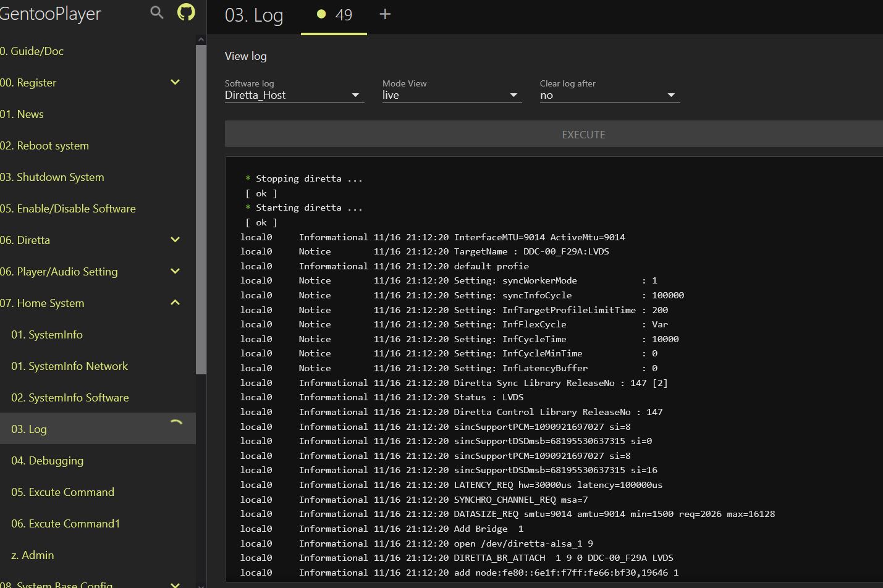Click the 'TargetName : DDC-00_F29A:LVDS' log text
This screenshot has height=588, width=883.
531,251
